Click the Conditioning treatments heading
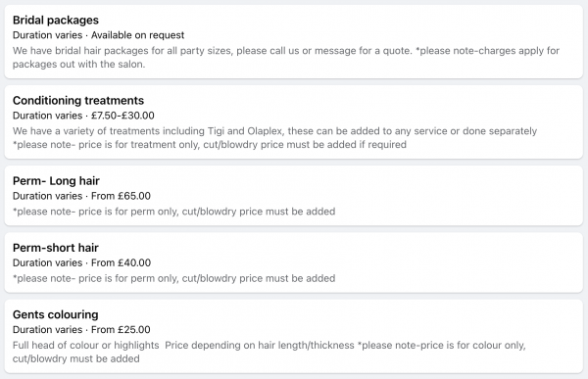Image resolution: width=588 pixels, height=379 pixels. coord(78,101)
